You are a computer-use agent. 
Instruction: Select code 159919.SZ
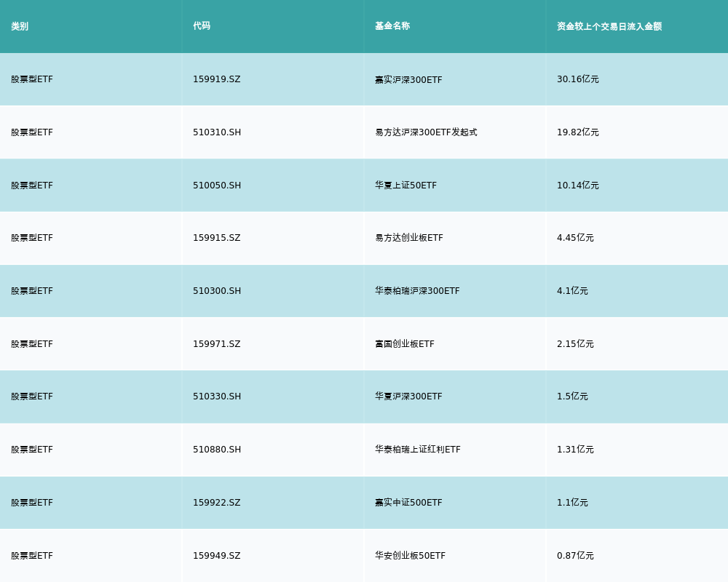coord(217,79)
